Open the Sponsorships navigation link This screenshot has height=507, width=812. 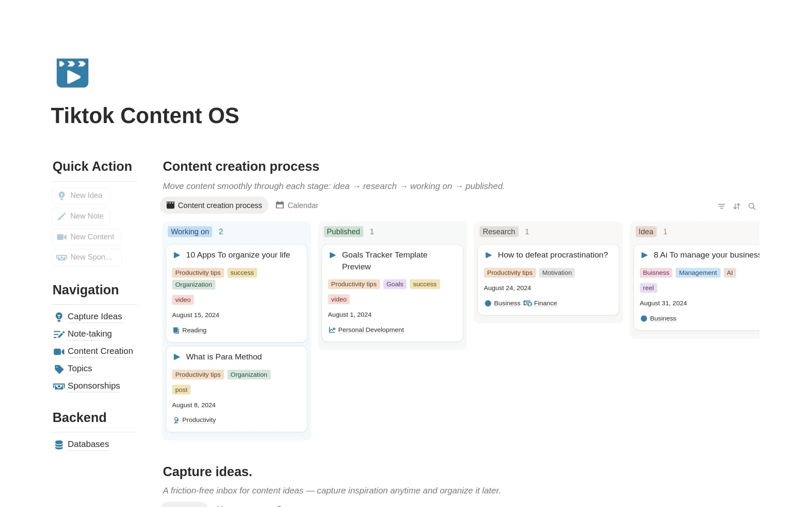coord(93,386)
